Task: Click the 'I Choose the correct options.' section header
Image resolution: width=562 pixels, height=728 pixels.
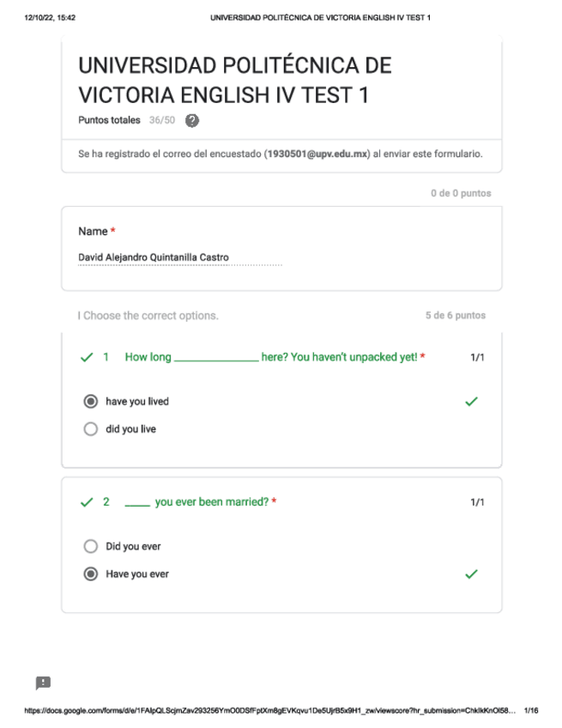Action: click(x=148, y=316)
